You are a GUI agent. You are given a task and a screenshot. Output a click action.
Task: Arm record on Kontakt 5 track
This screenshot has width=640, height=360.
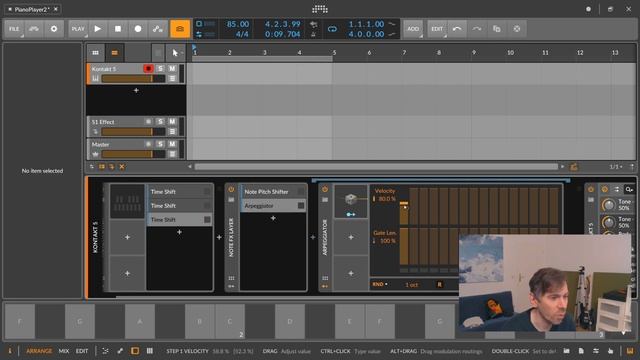(148, 69)
